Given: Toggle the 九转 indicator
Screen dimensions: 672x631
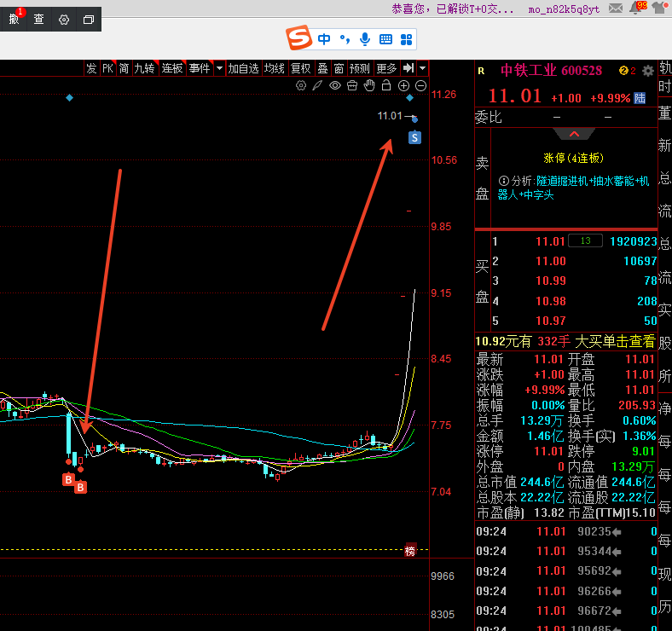Looking at the screenshot, I should pyautogui.click(x=144, y=68).
